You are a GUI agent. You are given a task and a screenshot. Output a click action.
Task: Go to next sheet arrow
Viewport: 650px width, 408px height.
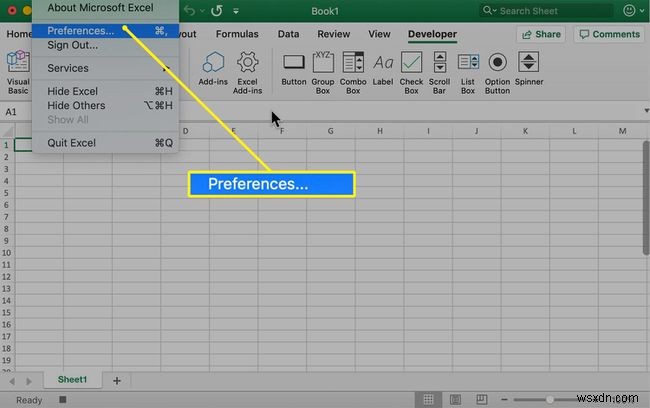[x=29, y=381]
